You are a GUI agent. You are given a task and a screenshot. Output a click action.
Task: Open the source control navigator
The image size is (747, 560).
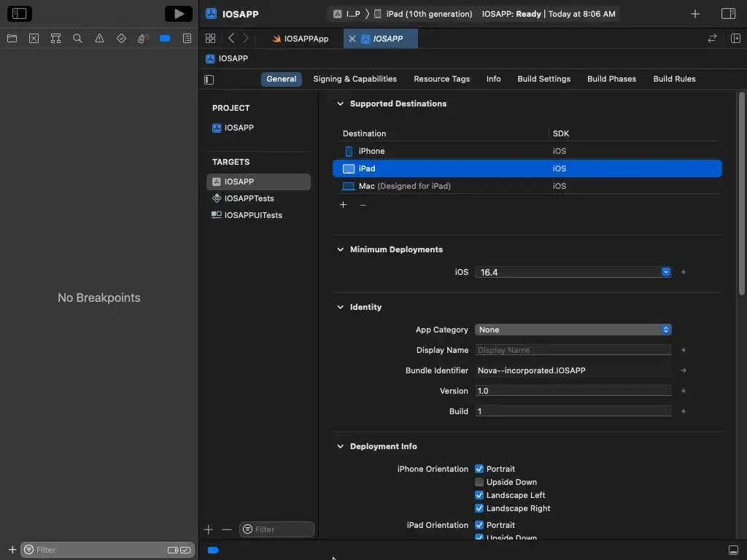(34, 39)
